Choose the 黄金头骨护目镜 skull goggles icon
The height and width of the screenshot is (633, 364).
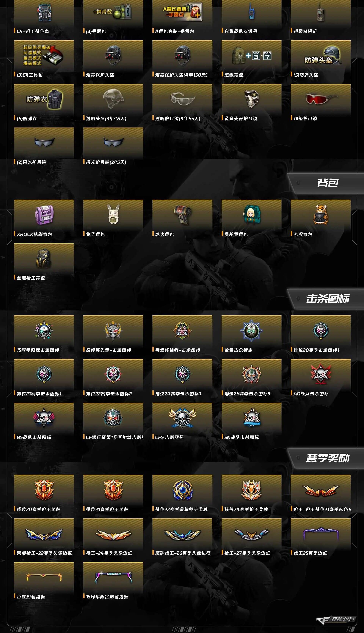[x=252, y=99]
